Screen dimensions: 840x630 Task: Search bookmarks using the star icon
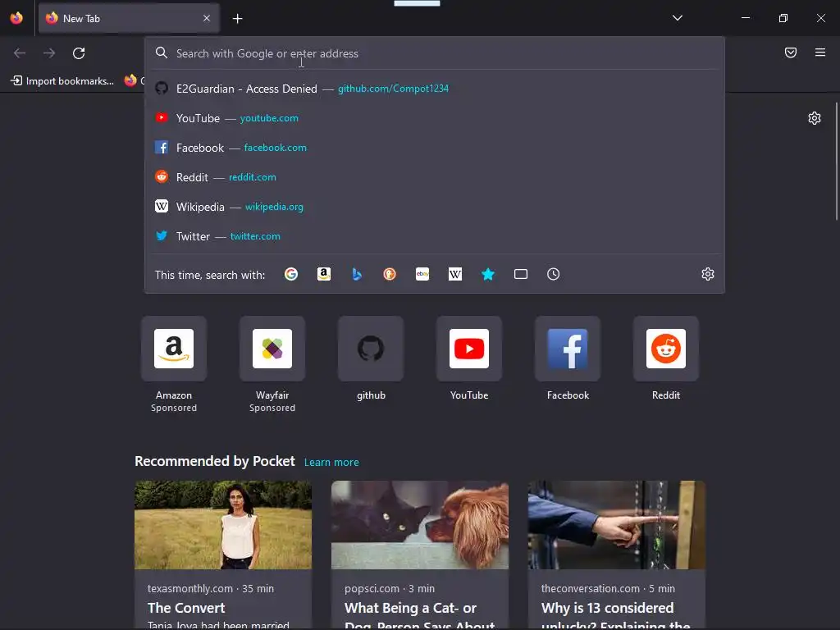point(487,274)
